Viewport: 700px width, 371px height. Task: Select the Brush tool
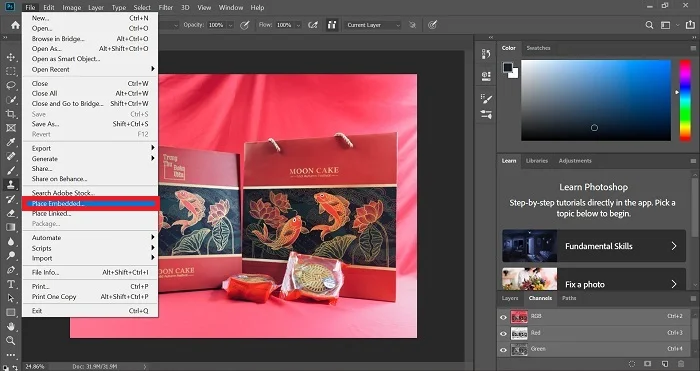click(11, 171)
